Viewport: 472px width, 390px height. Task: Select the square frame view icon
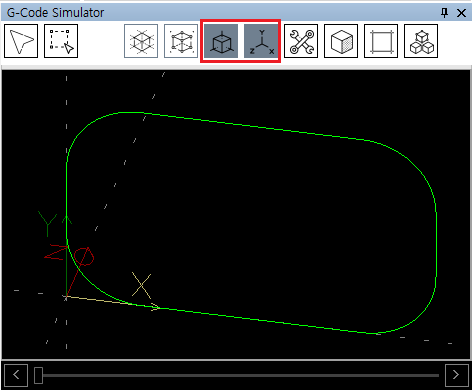[x=381, y=41]
